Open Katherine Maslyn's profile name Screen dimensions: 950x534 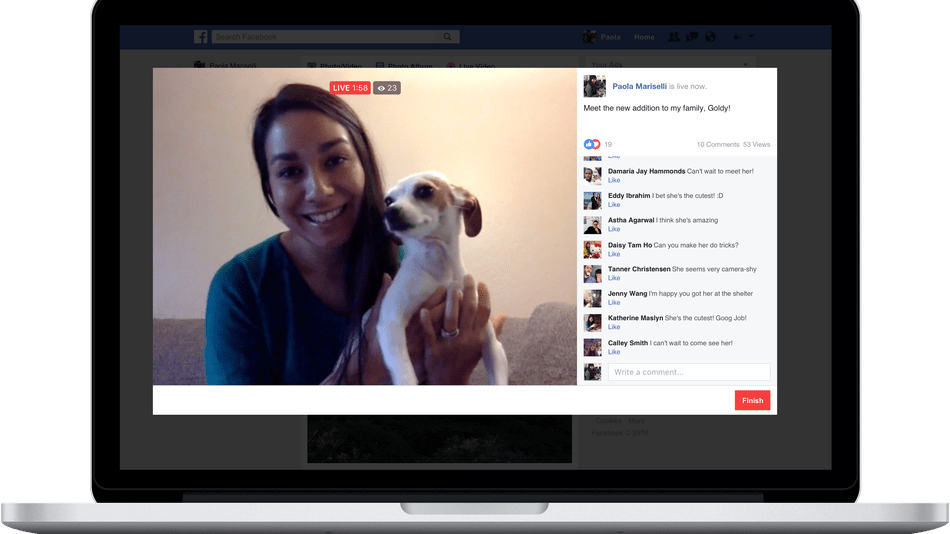pyautogui.click(x=635, y=318)
